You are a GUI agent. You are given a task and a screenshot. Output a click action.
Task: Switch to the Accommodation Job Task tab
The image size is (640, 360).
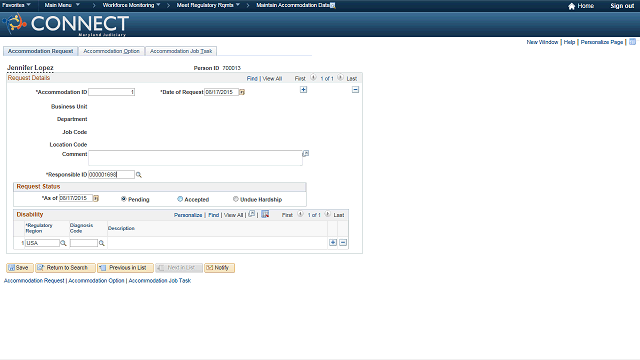(x=181, y=51)
